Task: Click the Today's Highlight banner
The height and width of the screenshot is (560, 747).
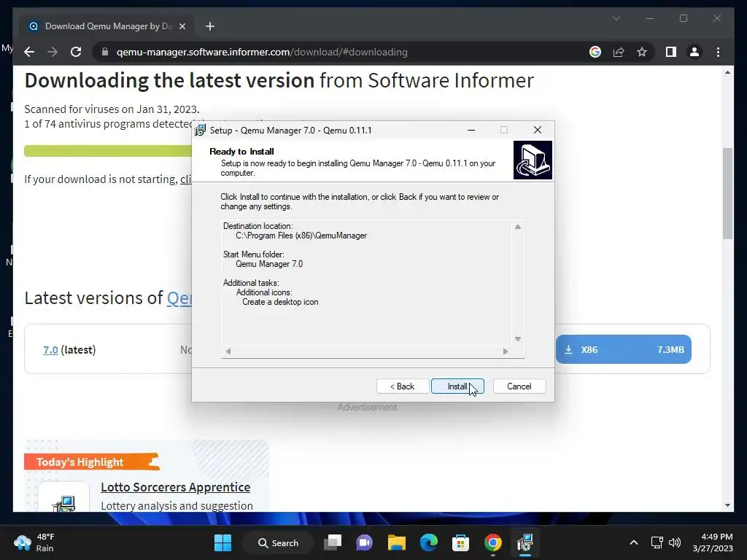Action: [91, 462]
